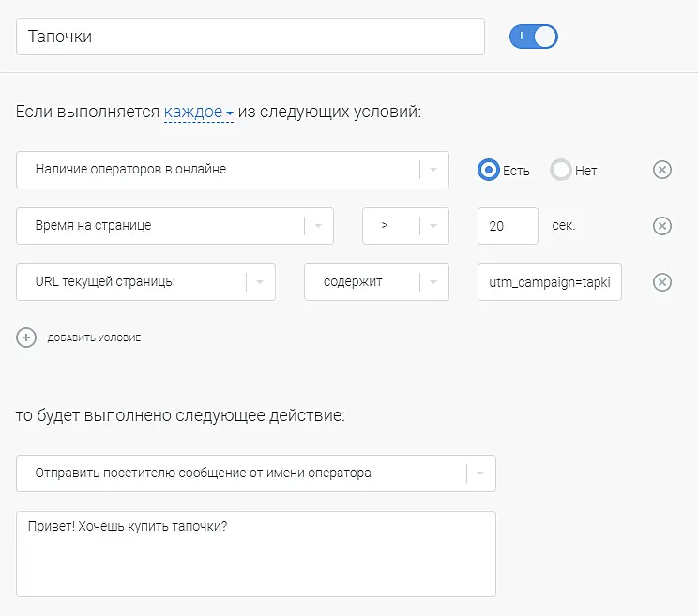
Task: Click the Есть radio label text
Action: [516, 171]
